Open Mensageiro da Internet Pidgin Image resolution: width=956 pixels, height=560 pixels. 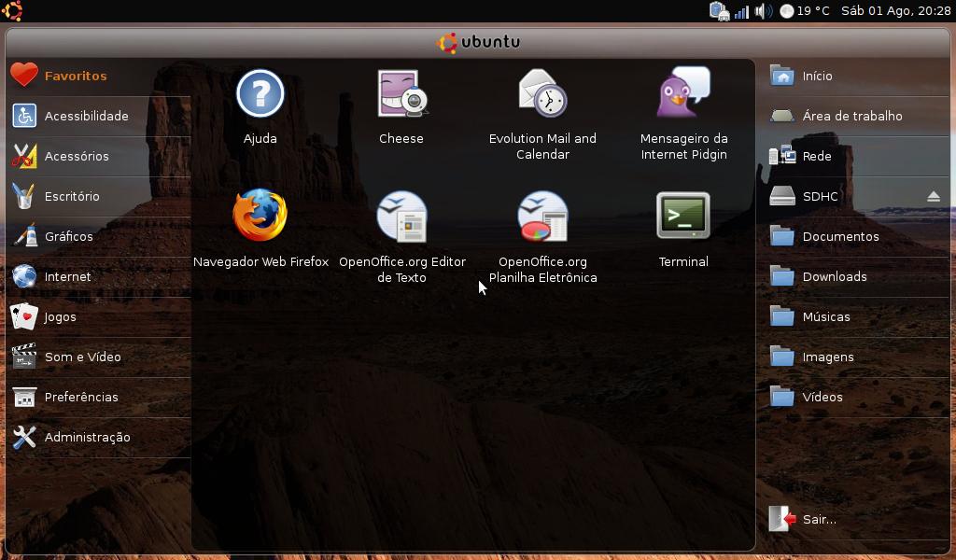click(x=683, y=114)
